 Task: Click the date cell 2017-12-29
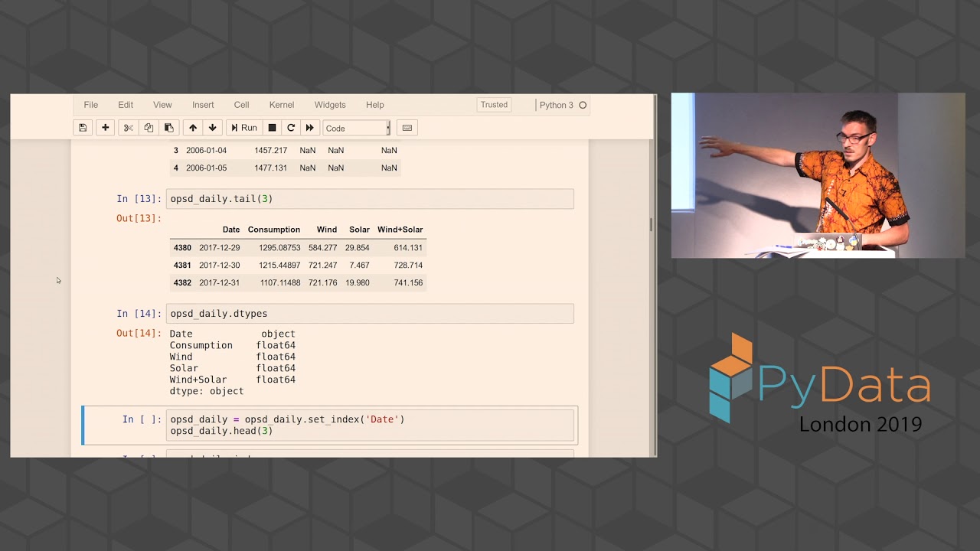[x=220, y=248]
